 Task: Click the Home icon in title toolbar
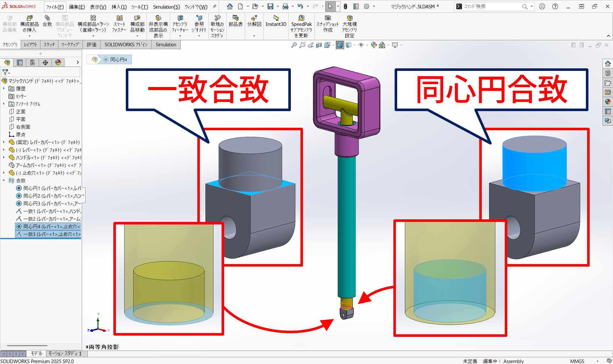[x=230, y=6]
